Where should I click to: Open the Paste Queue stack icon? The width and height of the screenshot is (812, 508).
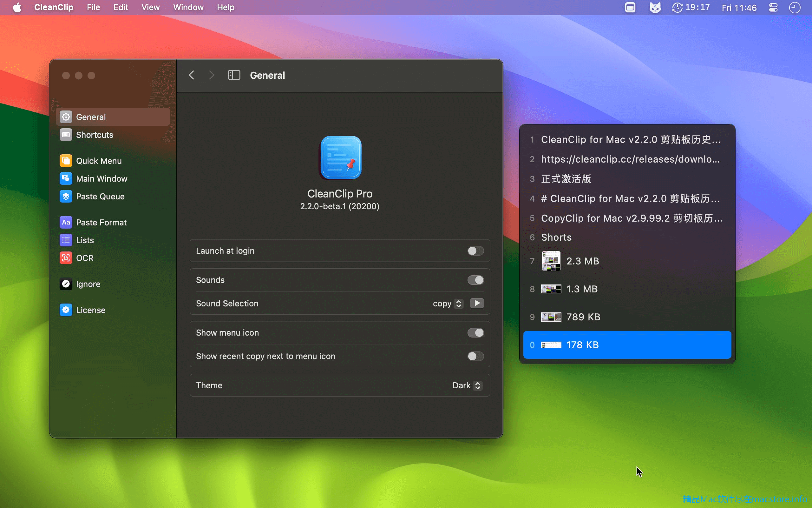pyautogui.click(x=66, y=196)
